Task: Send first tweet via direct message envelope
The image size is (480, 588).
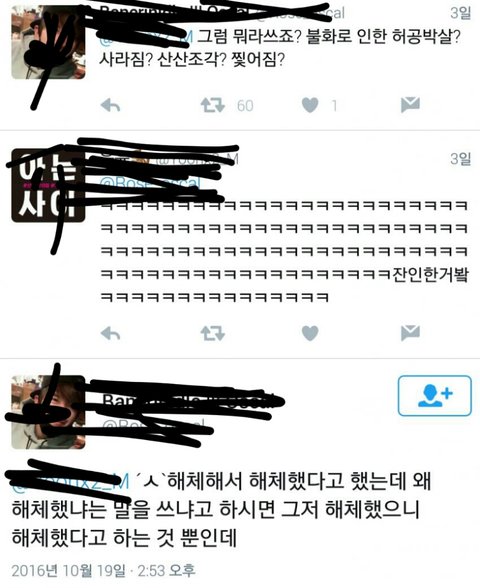Action: coord(410,105)
